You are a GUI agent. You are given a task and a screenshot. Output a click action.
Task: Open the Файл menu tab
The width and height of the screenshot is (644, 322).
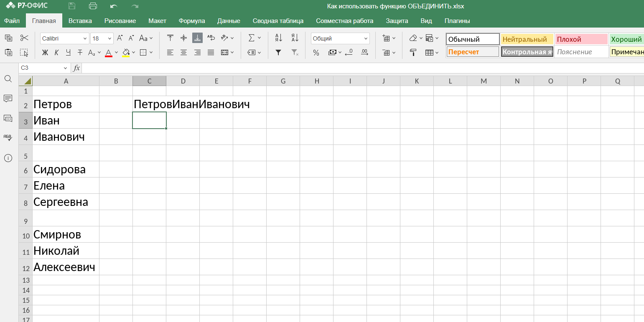click(x=12, y=20)
